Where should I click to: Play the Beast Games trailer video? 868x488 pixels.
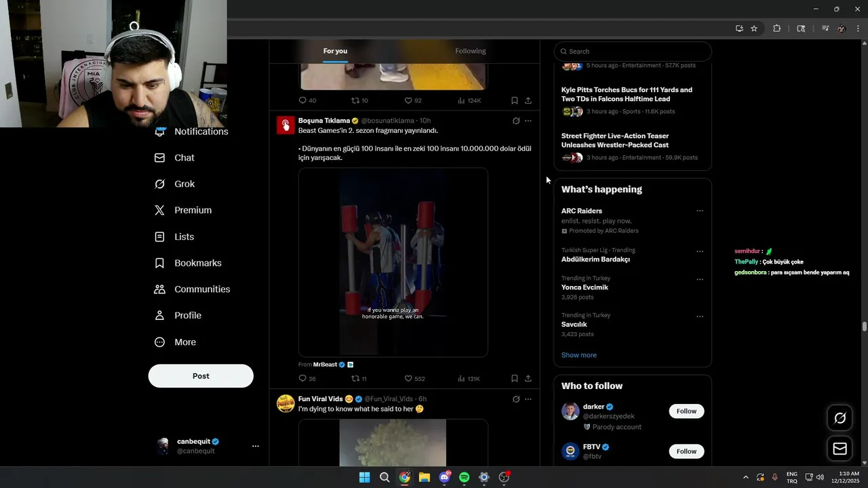click(x=393, y=262)
